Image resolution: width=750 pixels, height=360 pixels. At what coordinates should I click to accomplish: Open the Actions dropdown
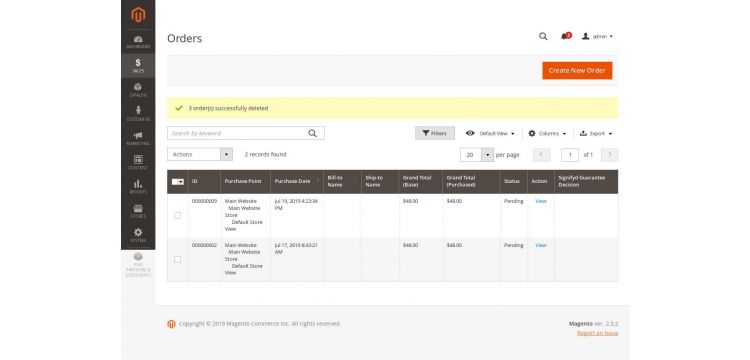pyautogui.click(x=200, y=154)
